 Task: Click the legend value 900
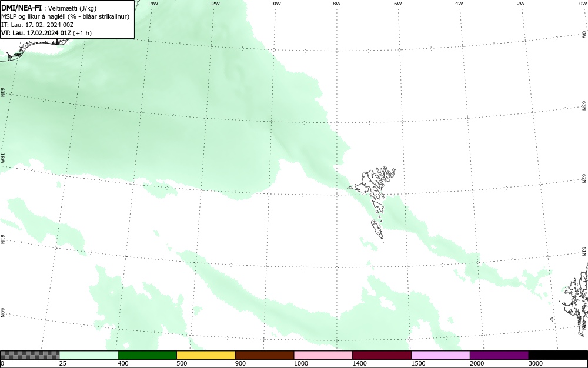[x=240, y=363]
